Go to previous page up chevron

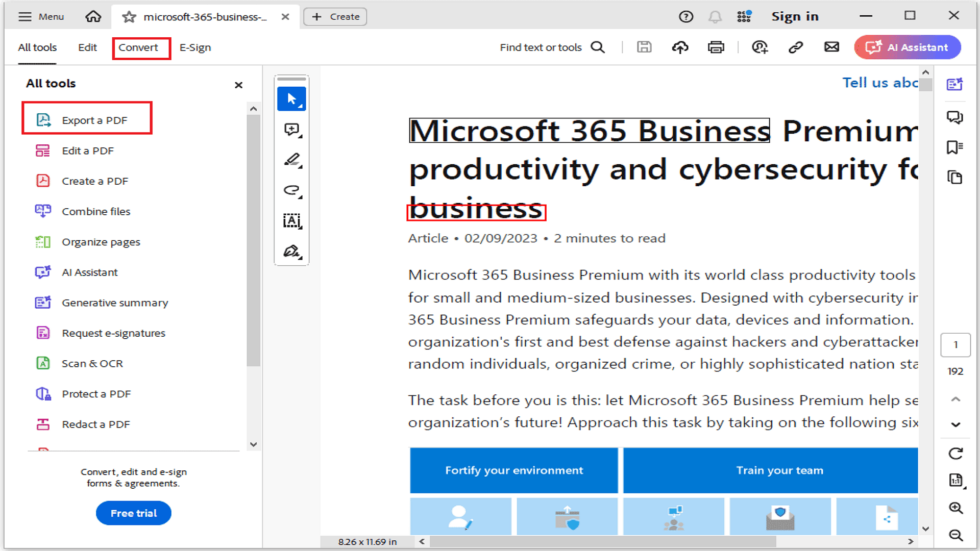click(956, 399)
